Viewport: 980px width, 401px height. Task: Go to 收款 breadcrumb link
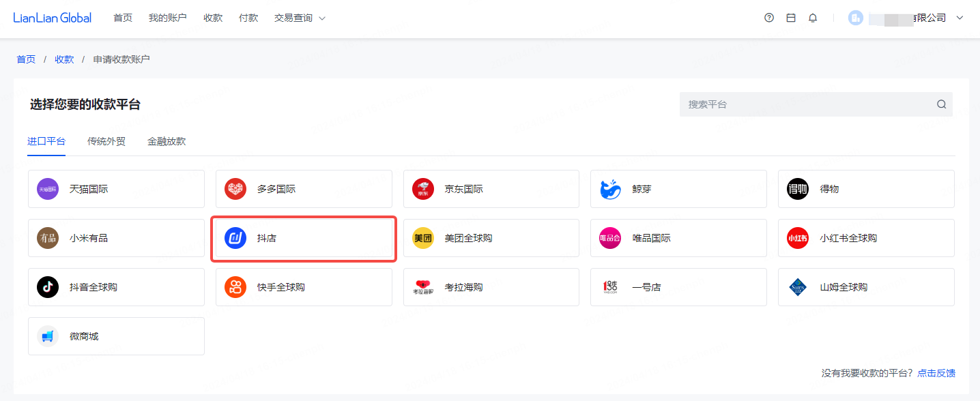[64, 59]
